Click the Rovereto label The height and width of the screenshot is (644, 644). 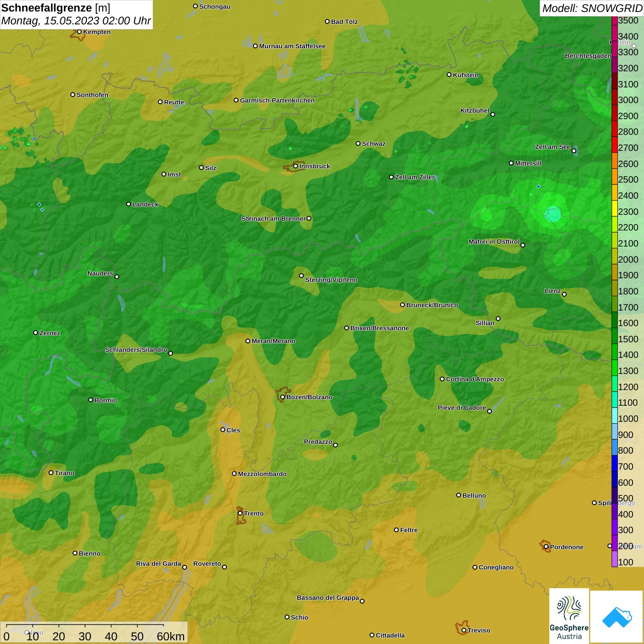click(x=207, y=563)
